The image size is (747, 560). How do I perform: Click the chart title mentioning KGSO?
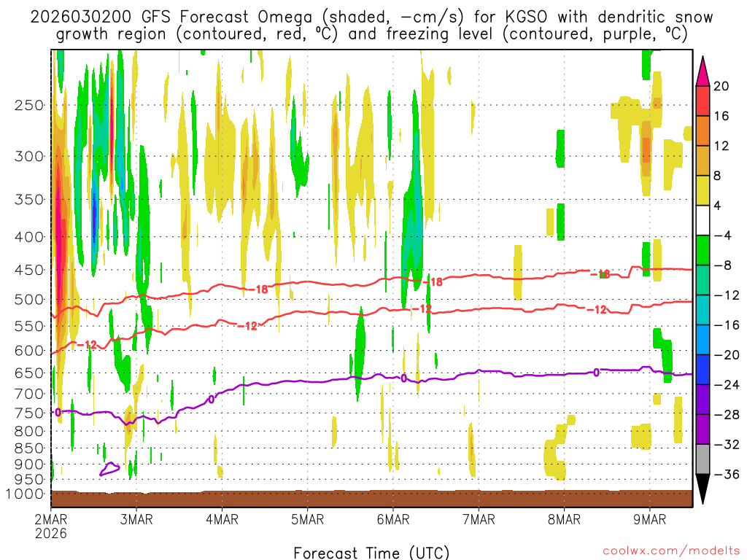click(x=371, y=26)
